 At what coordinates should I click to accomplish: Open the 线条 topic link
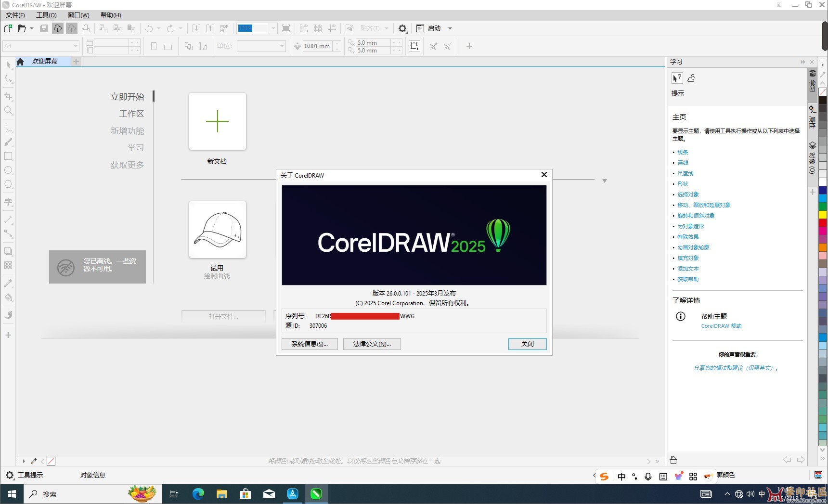(683, 152)
